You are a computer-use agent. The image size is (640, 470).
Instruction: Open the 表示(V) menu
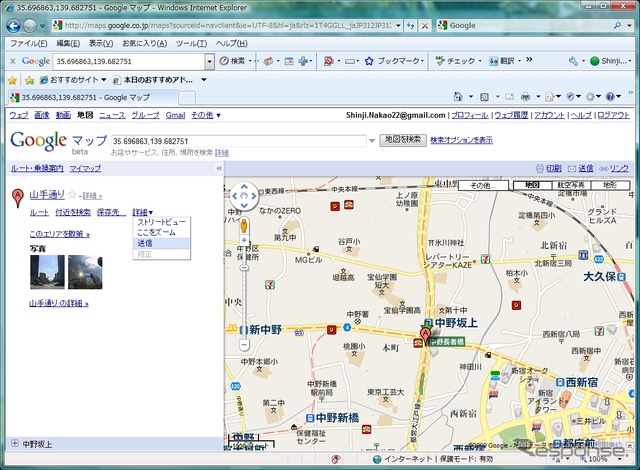[101, 44]
